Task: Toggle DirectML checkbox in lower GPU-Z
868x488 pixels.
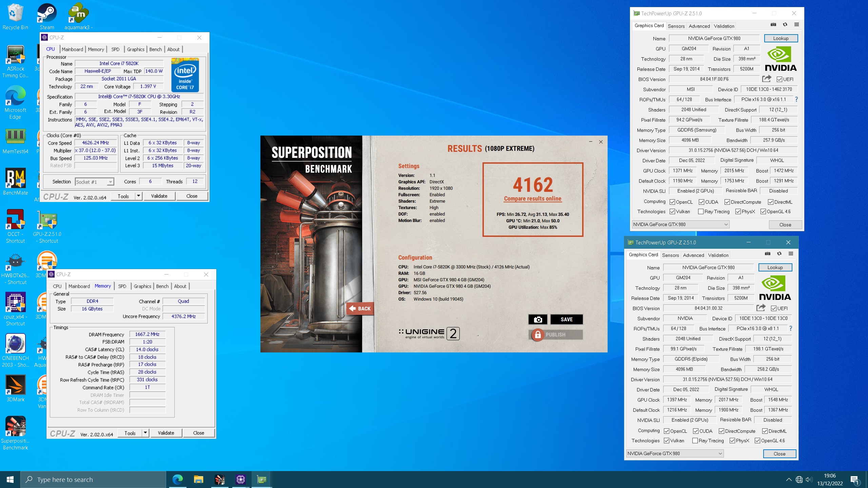Action: coord(765,431)
